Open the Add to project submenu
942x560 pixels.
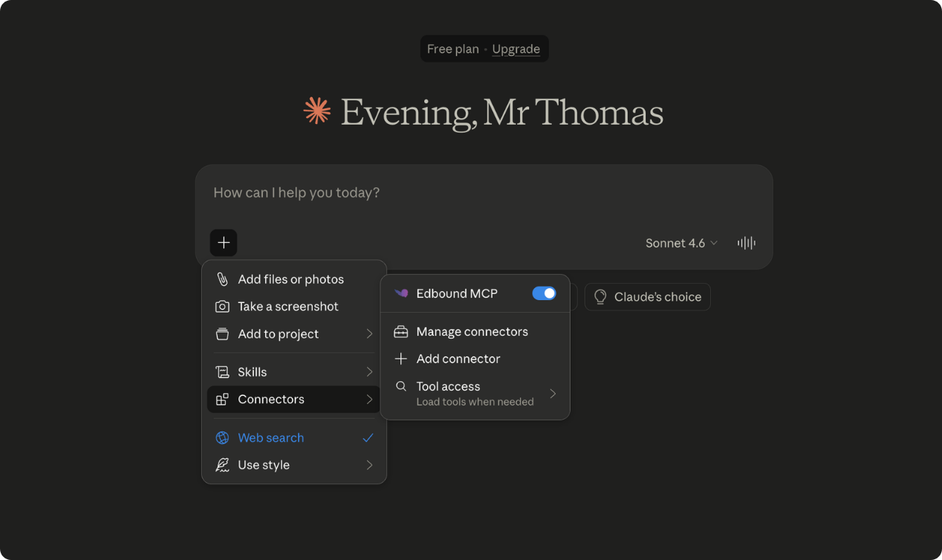coord(293,334)
